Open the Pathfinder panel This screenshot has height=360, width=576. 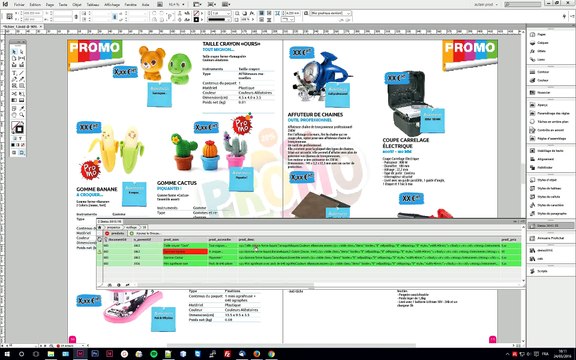[544, 168]
